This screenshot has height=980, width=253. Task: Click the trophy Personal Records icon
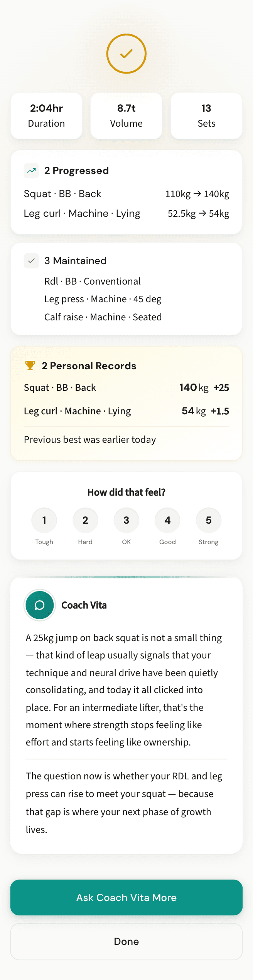[x=30, y=365]
